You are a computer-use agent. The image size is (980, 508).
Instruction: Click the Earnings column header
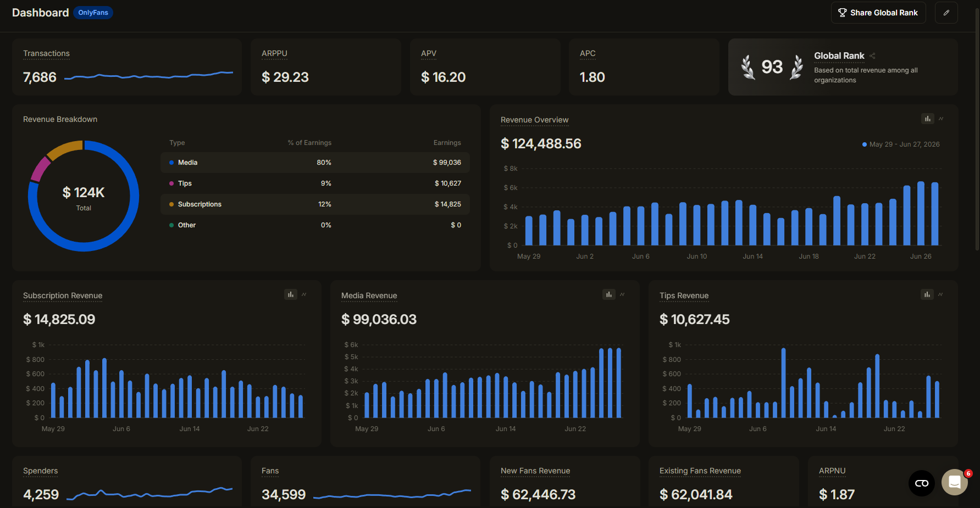[447, 143]
